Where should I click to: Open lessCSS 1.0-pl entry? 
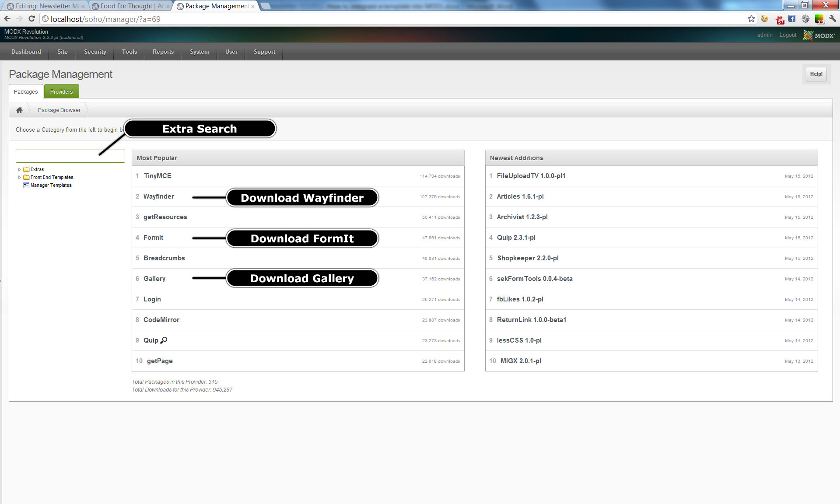tap(519, 340)
